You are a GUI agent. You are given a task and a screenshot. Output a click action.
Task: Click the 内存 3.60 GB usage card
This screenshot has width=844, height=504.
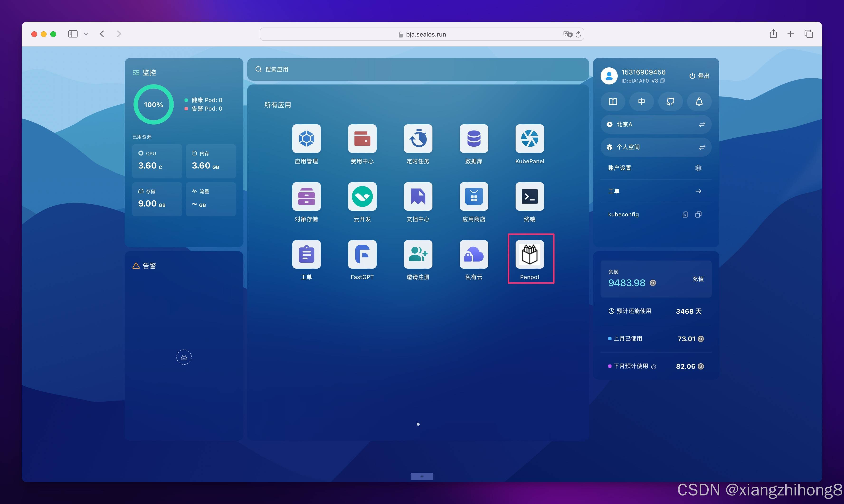click(x=211, y=161)
